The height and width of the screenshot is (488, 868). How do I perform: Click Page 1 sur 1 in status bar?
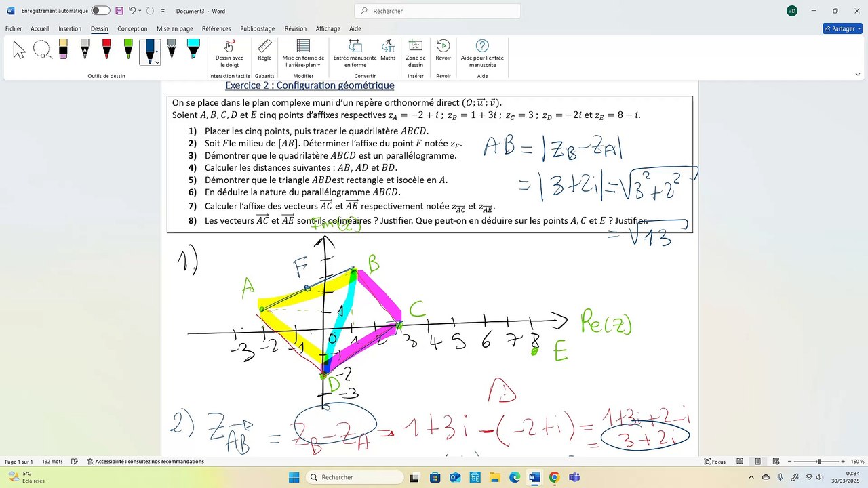click(x=19, y=462)
